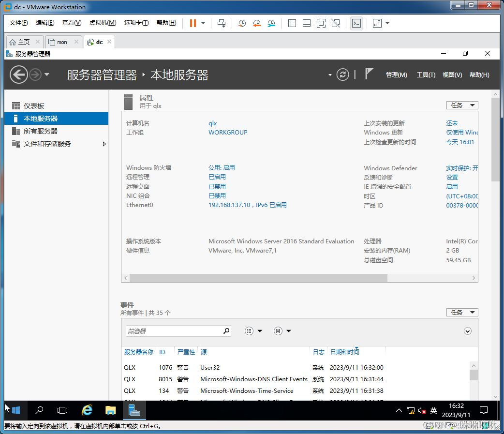This screenshot has width=504, height=434.
Task: Open File Explorer from the taskbar
Action: [x=110, y=410]
